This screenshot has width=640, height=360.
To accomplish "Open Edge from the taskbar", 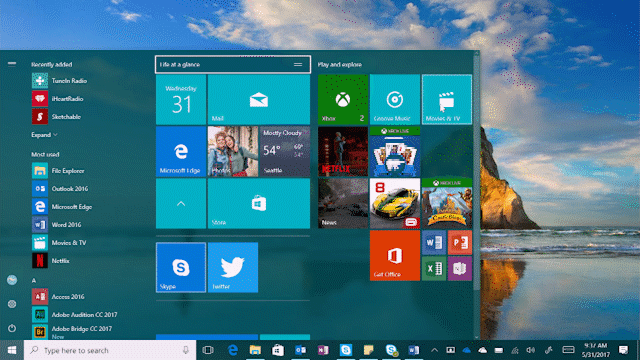I will pyautogui.click(x=233, y=350).
